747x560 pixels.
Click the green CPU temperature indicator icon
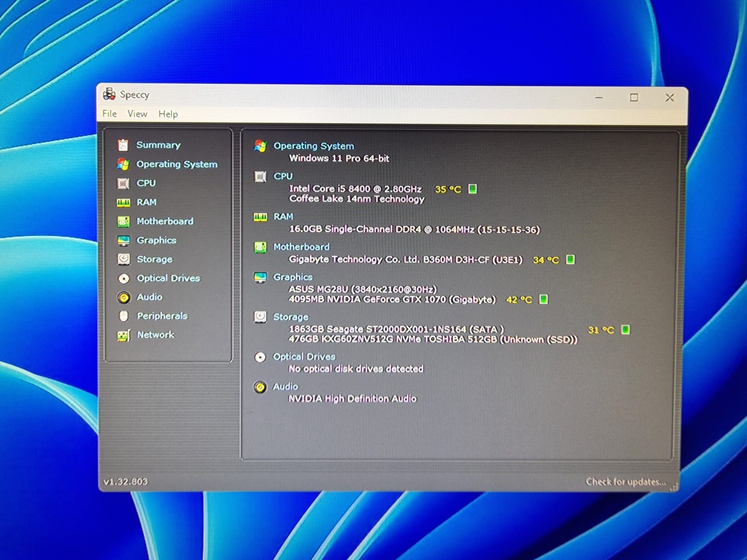click(x=472, y=189)
